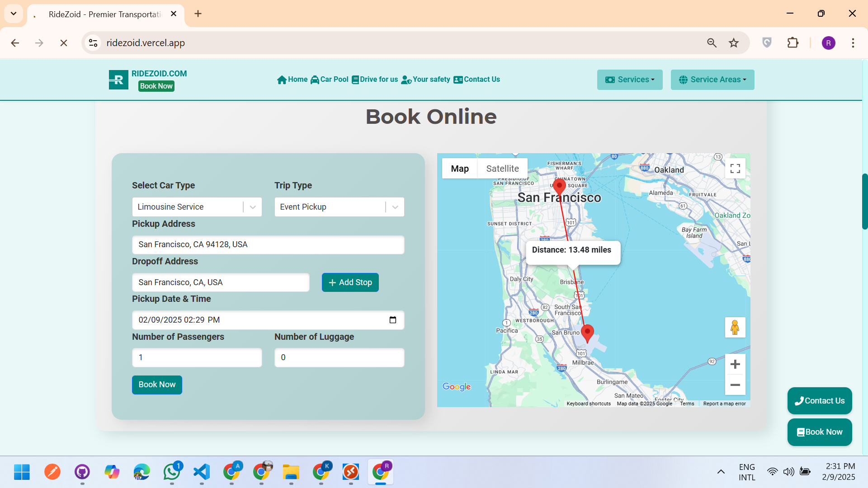Click Book Now badge under logo
The image size is (868, 488).
[x=156, y=86]
